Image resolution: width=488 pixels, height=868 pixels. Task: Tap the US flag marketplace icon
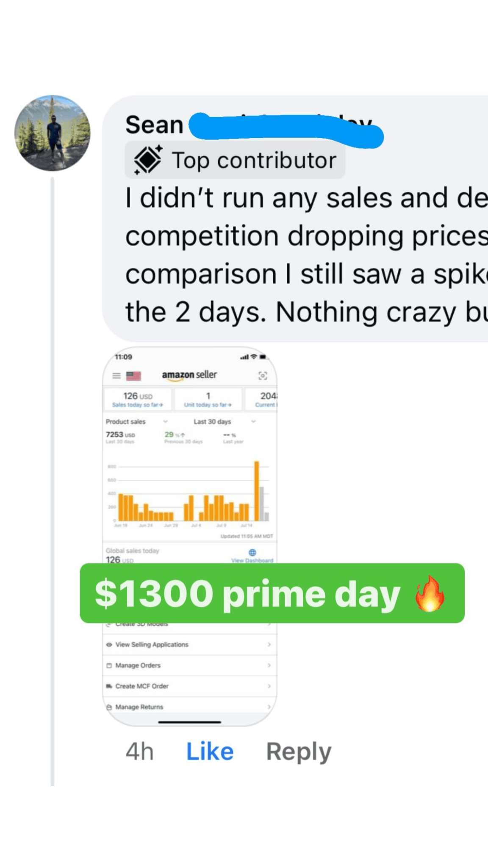pos(133,376)
